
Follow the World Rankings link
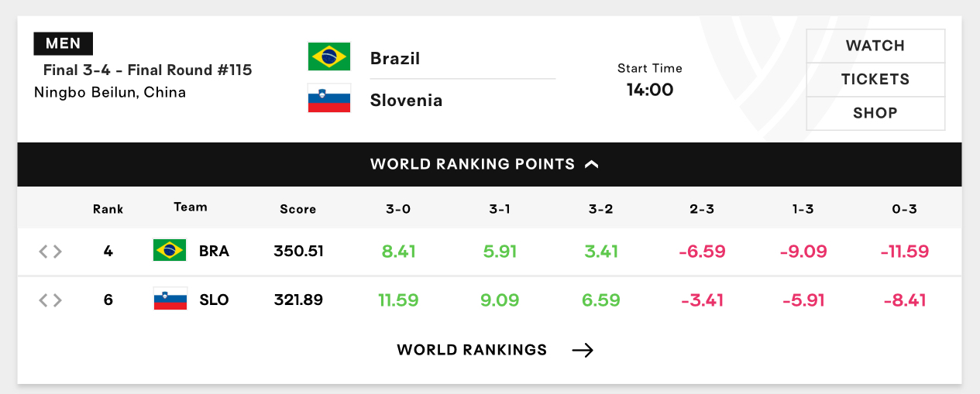click(472, 350)
